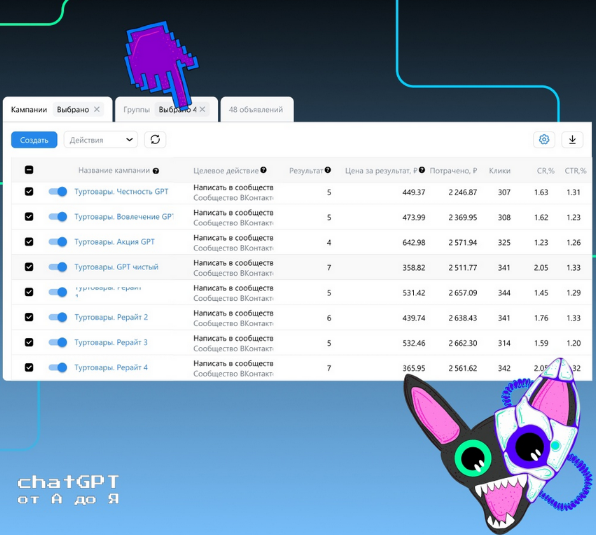Image resolution: width=596 pixels, height=535 pixels.
Task: Click help icon beside Целевое действие
Action: (x=263, y=170)
